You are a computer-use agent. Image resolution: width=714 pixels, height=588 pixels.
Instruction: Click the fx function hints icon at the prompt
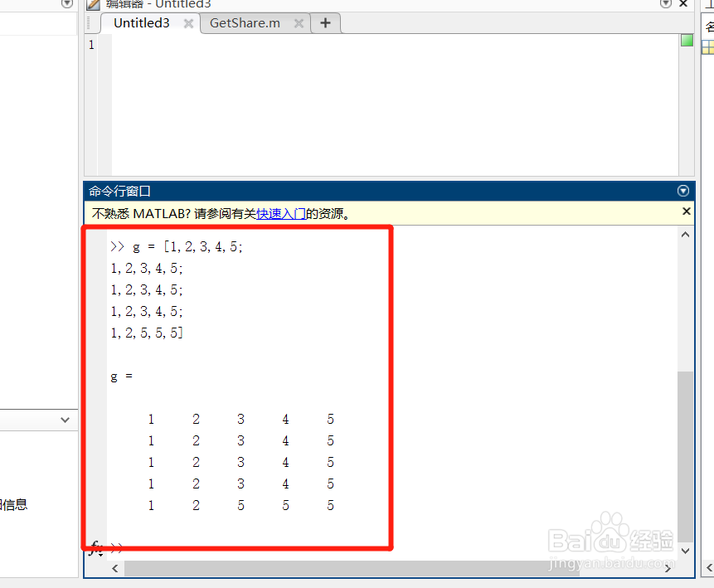pos(95,547)
